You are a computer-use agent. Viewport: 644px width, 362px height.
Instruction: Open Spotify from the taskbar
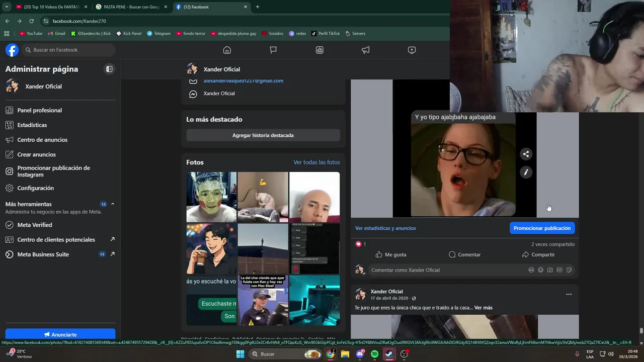(374, 354)
